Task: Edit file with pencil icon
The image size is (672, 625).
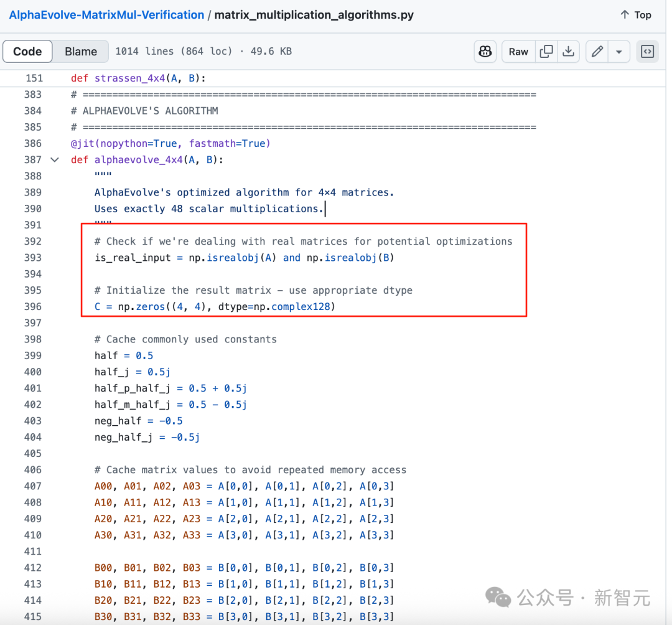Action: [x=597, y=52]
